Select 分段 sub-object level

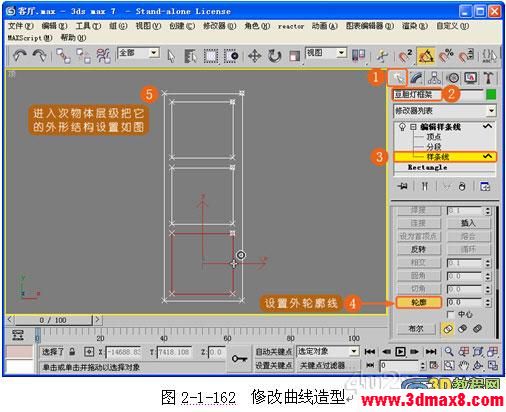pos(434,147)
